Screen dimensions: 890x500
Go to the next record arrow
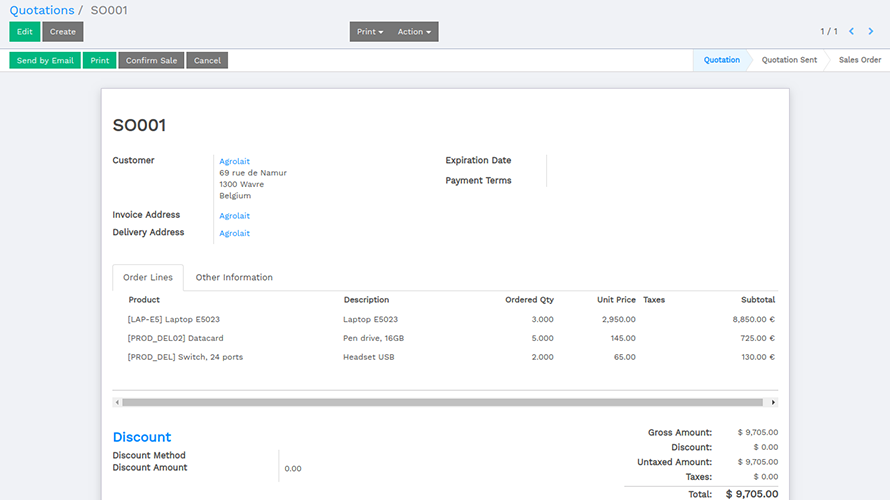(870, 32)
